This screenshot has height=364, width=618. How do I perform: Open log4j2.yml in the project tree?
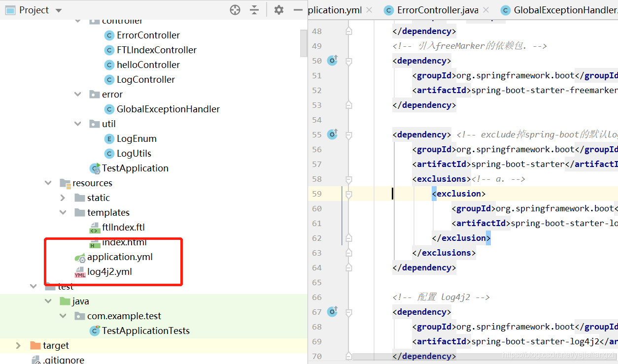pyautogui.click(x=109, y=272)
